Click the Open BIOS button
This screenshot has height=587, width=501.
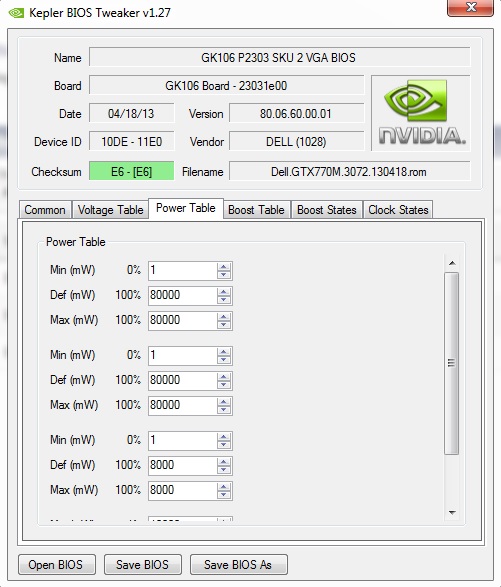point(57,564)
